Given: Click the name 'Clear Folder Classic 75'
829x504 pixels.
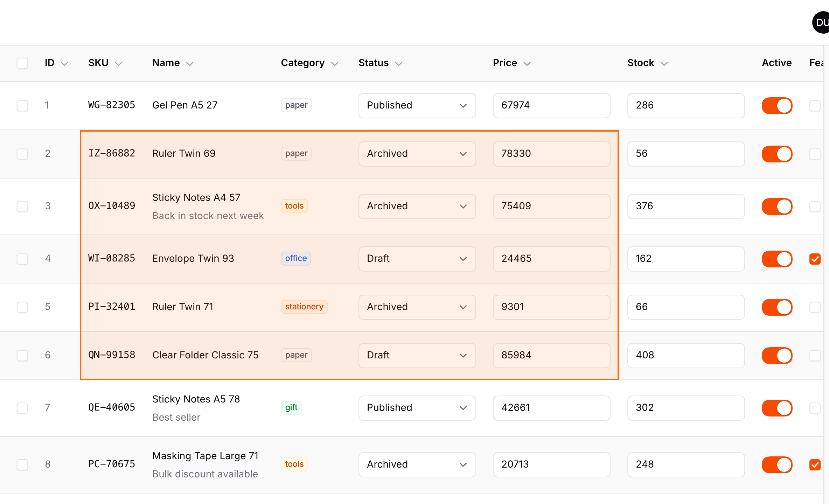Looking at the screenshot, I should click(205, 355).
